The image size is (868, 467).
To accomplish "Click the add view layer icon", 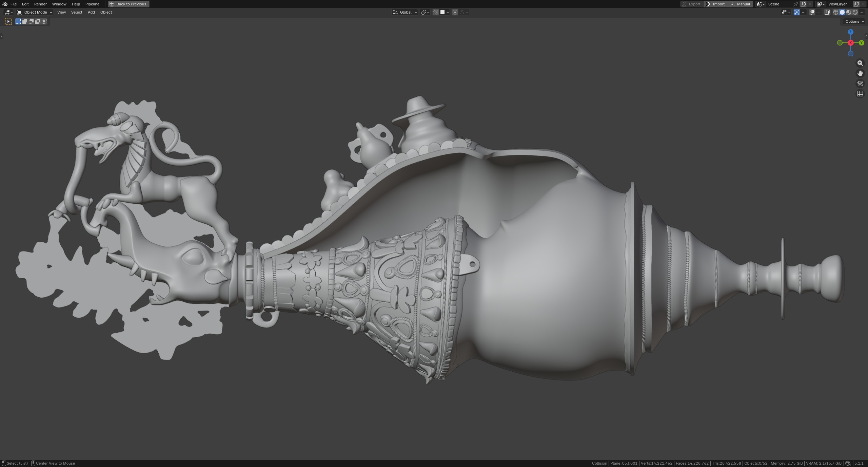I will (856, 4).
